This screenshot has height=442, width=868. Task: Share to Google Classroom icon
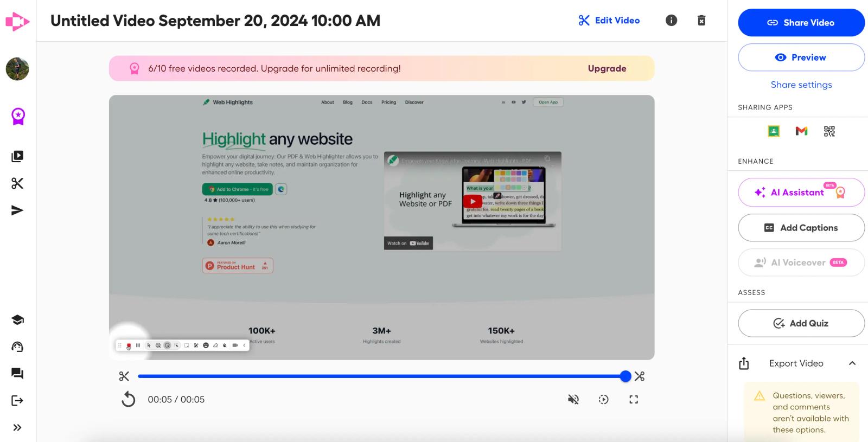[774, 131]
